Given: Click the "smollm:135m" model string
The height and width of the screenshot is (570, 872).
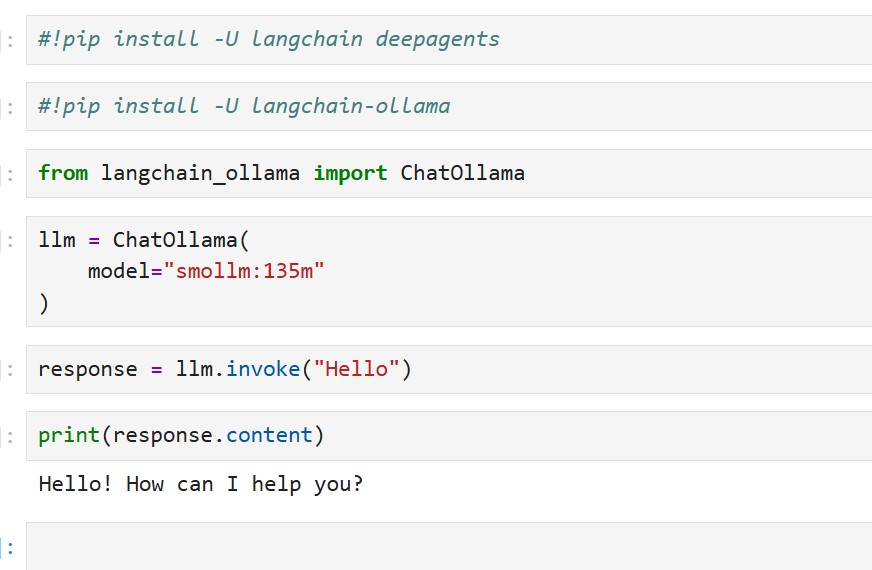Looking at the screenshot, I should pyautogui.click(x=244, y=271).
